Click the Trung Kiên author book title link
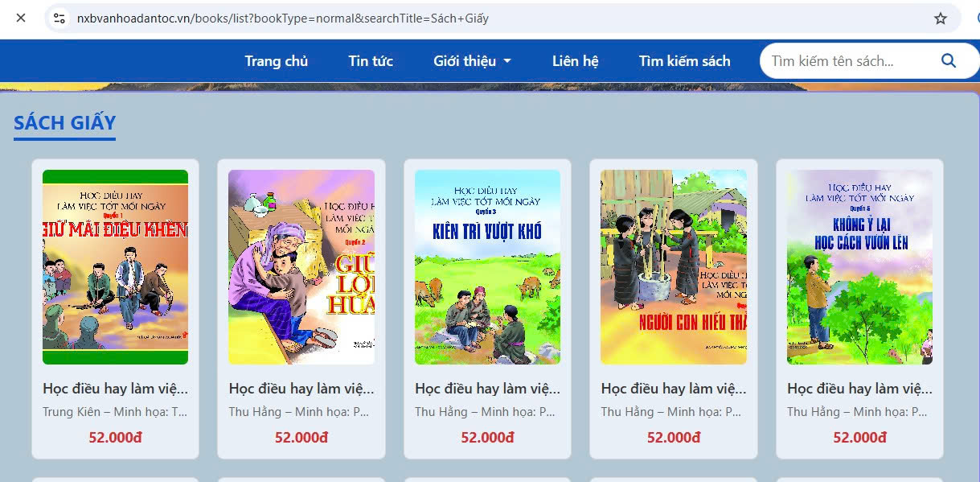Screen dimensions: 980x482 (x=115, y=389)
